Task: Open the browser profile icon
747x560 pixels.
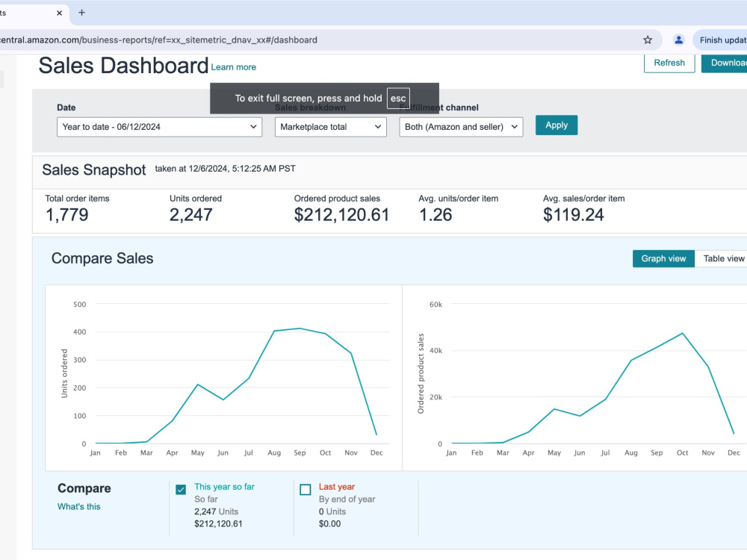Action: [679, 40]
